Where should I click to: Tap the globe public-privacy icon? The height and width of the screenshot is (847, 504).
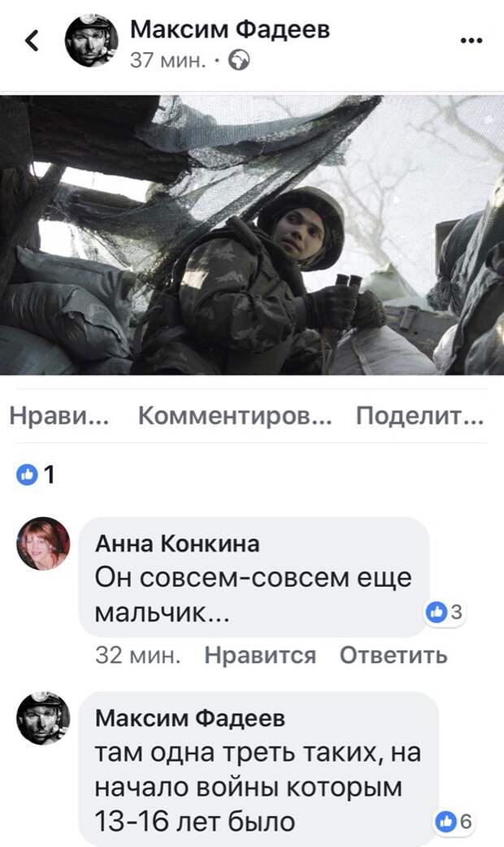[x=239, y=60]
